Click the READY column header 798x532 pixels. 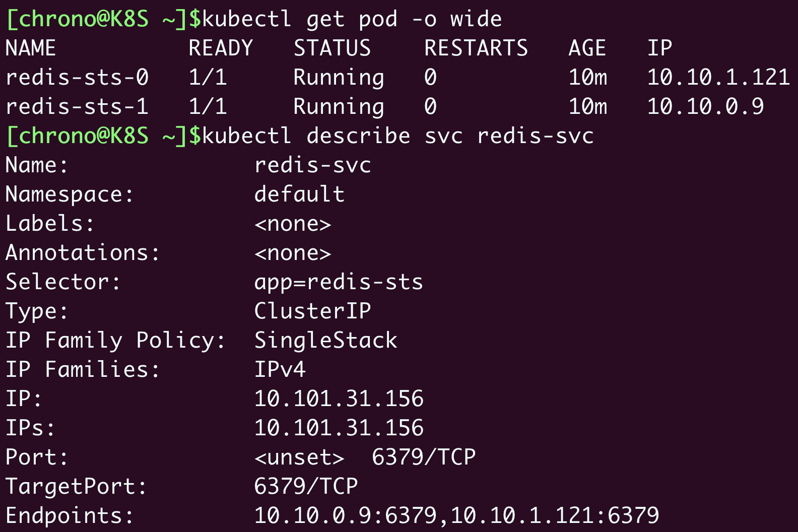(221, 48)
